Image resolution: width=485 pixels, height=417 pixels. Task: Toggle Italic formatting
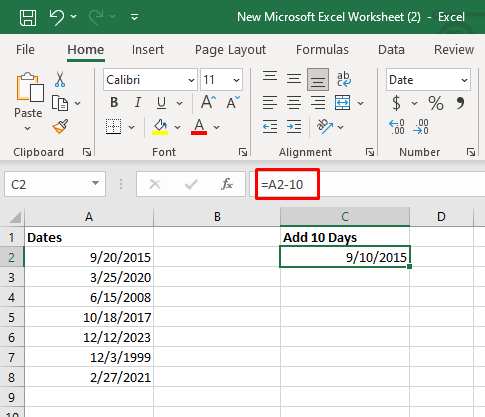[138, 103]
